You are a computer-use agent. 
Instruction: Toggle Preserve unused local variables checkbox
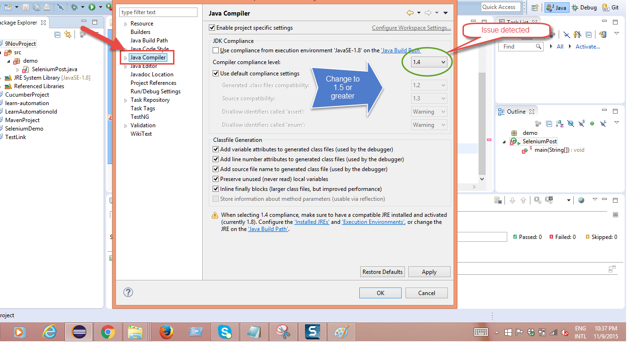(216, 179)
